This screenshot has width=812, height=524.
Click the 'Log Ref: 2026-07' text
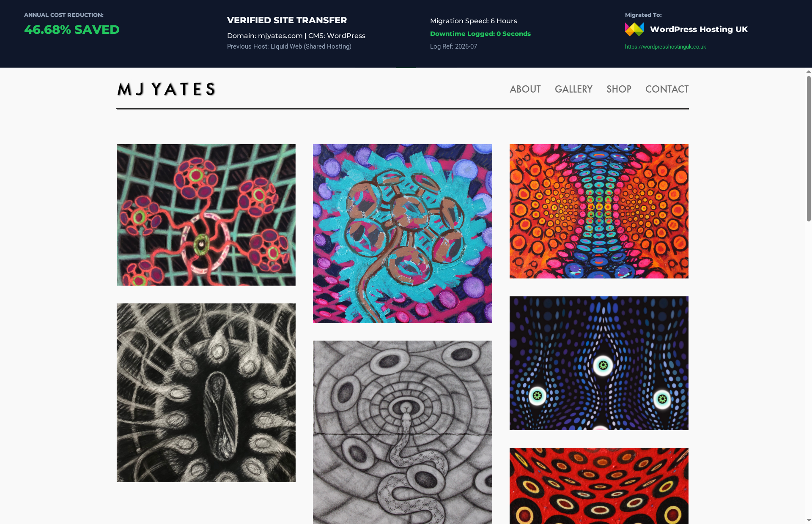(453, 46)
